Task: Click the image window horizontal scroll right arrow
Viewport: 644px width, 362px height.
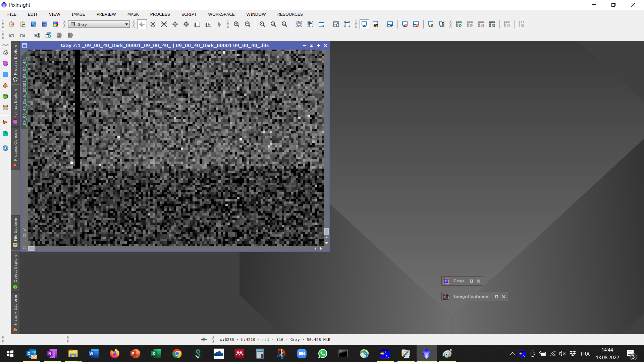Action: (x=321, y=249)
